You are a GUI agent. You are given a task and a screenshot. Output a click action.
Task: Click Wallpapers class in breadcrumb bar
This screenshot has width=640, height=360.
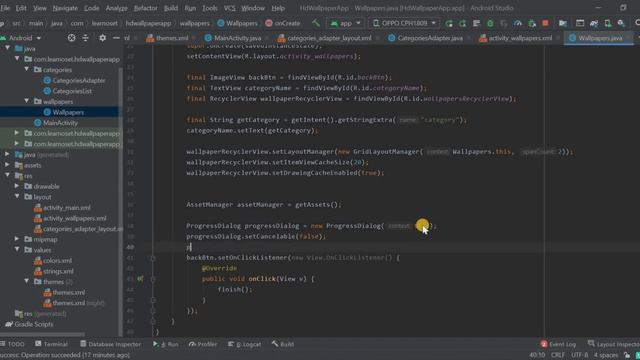pyautogui.click(x=237, y=23)
